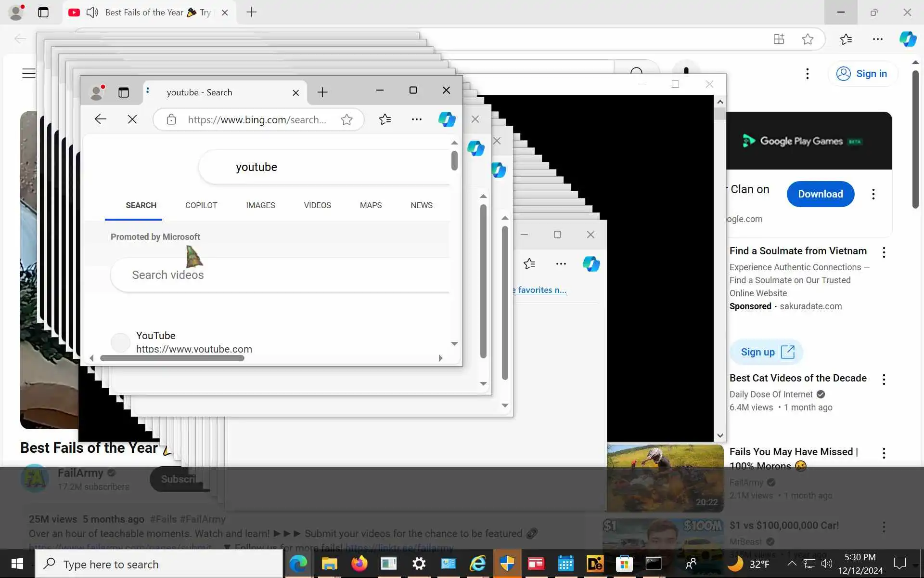Click Stop loading X in front window

point(132,119)
